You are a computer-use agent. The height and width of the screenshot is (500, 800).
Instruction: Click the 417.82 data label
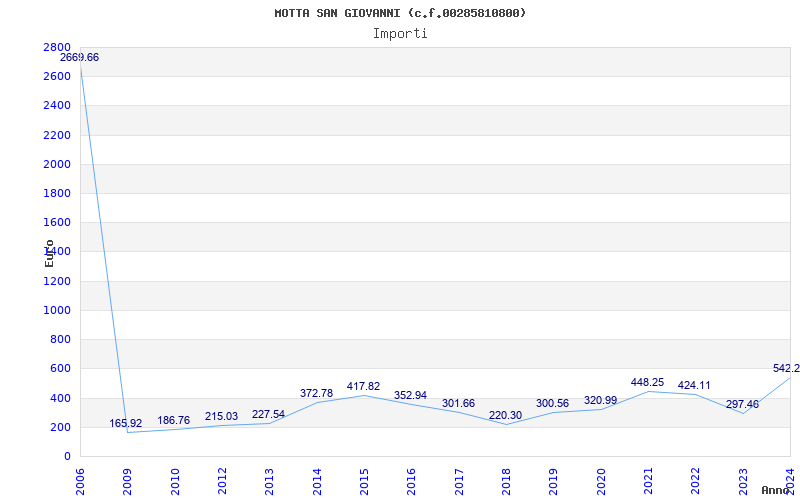pos(363,386)
